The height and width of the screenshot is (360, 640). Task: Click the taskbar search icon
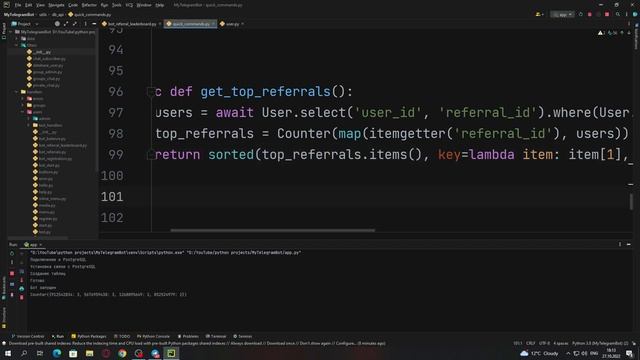[24, 353]
